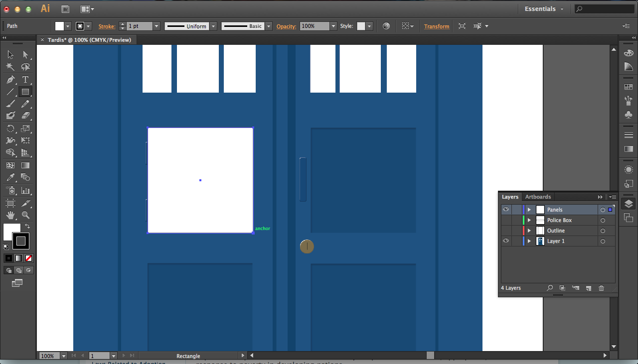Select the Layers tab
This screenshot has height=364, width=638.
tap(510, 197)
